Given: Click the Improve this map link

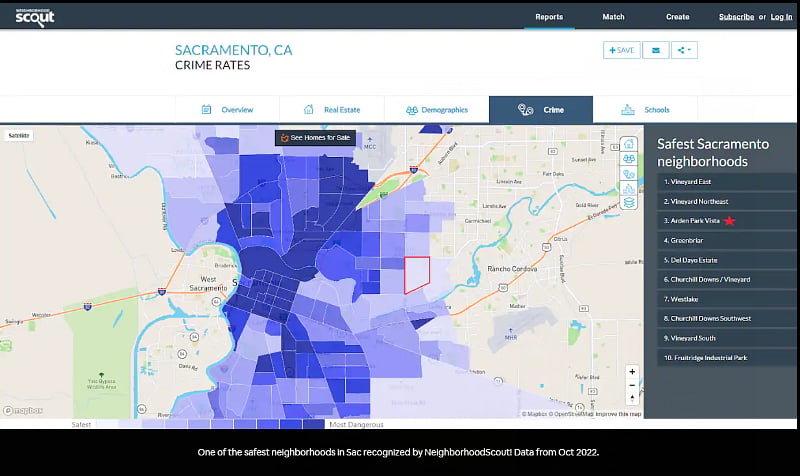Looking at the screenshot, I should point(618,414).
